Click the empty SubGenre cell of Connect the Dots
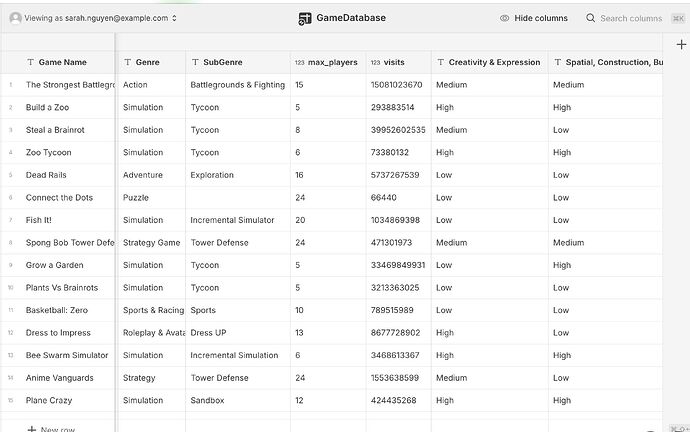 238,198
